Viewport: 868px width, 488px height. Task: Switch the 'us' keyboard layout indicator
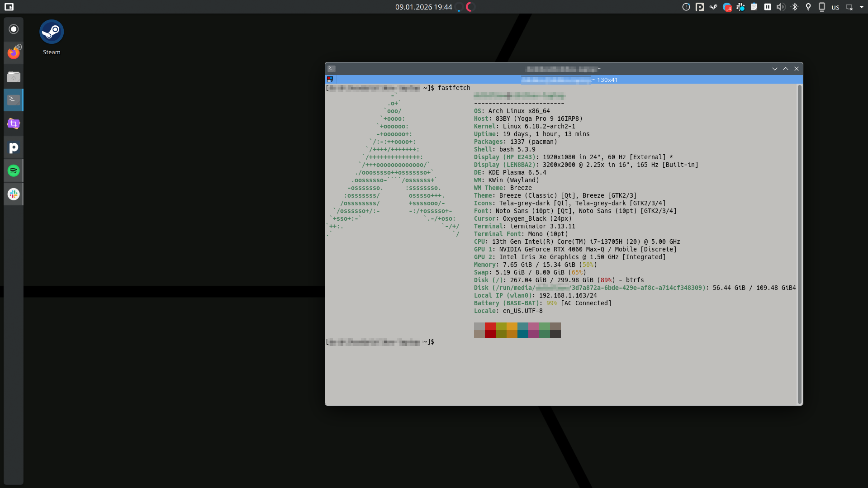coord(835,7)
